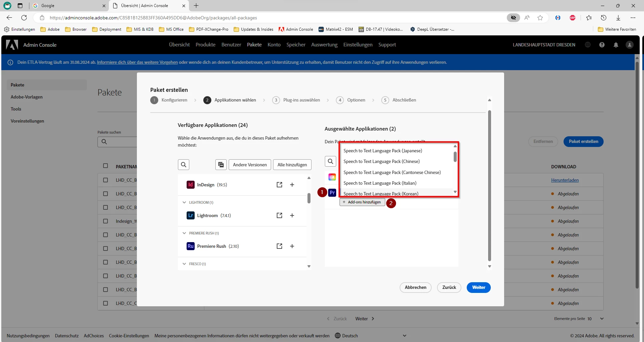This screenshot has width=644, height=342.
Task: Click Alle hinzufügen button
Action: (292, 165)
